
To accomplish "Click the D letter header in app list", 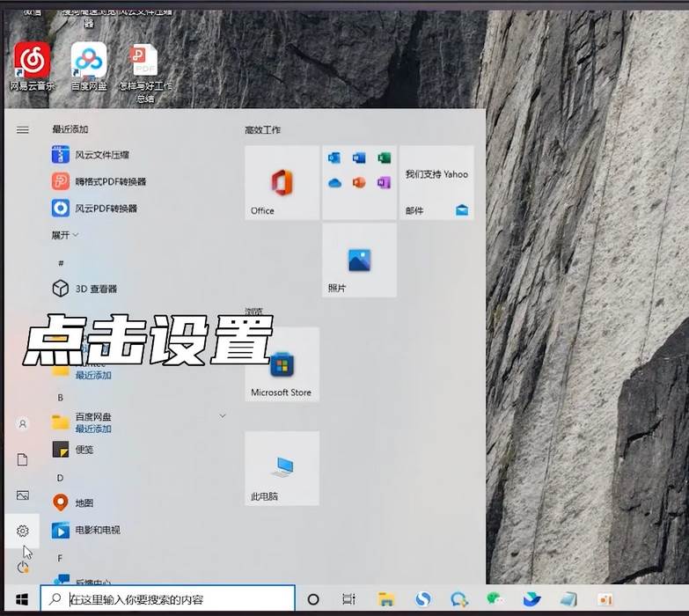I will (x=60, y=478).
